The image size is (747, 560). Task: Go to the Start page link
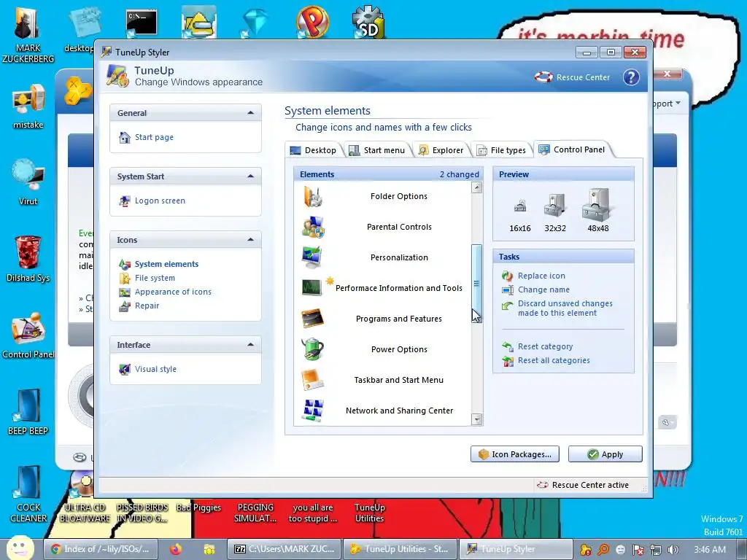click(154, 137)
